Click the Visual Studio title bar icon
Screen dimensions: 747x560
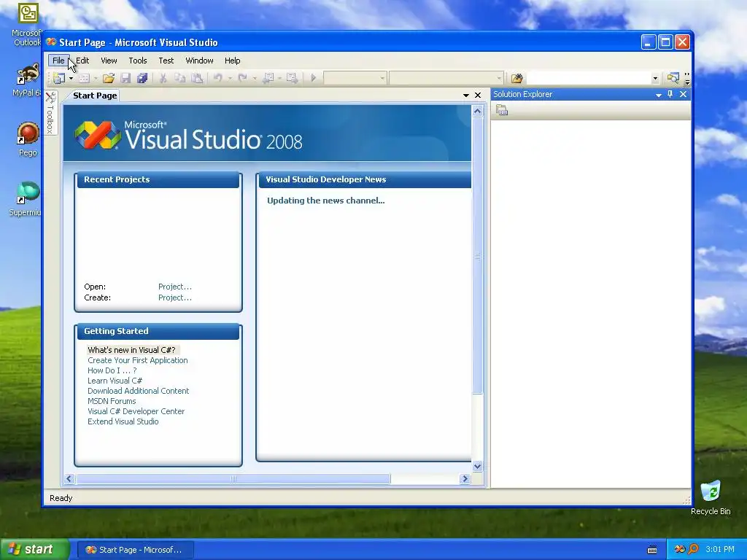click(x=51, y=42)
